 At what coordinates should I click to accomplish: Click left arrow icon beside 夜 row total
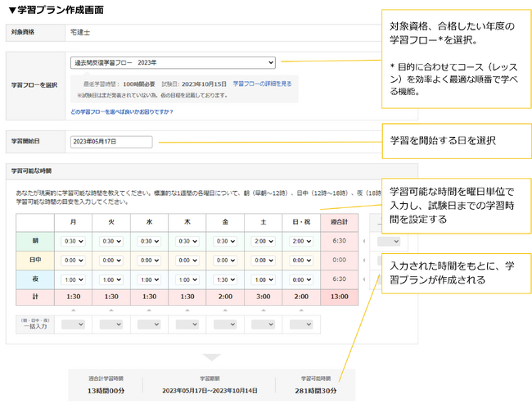364,279
